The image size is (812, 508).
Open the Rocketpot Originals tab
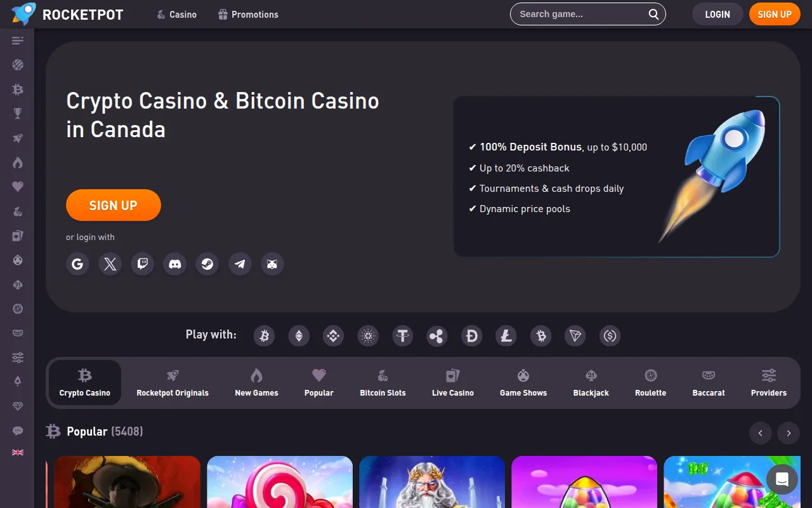(173, 383)
